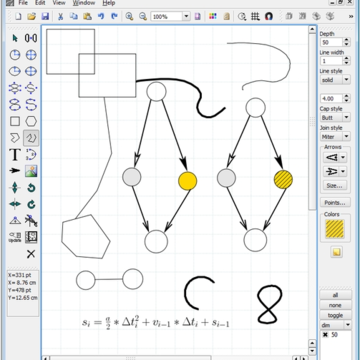The width and height of the screenshot is (360, 360).
Task: Open the Edit menu
Action: [40, 3]
